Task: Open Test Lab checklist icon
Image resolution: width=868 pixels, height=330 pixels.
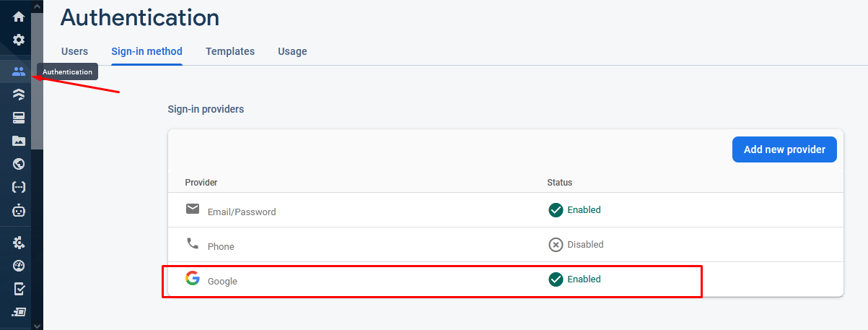Action: coord(19,288)
